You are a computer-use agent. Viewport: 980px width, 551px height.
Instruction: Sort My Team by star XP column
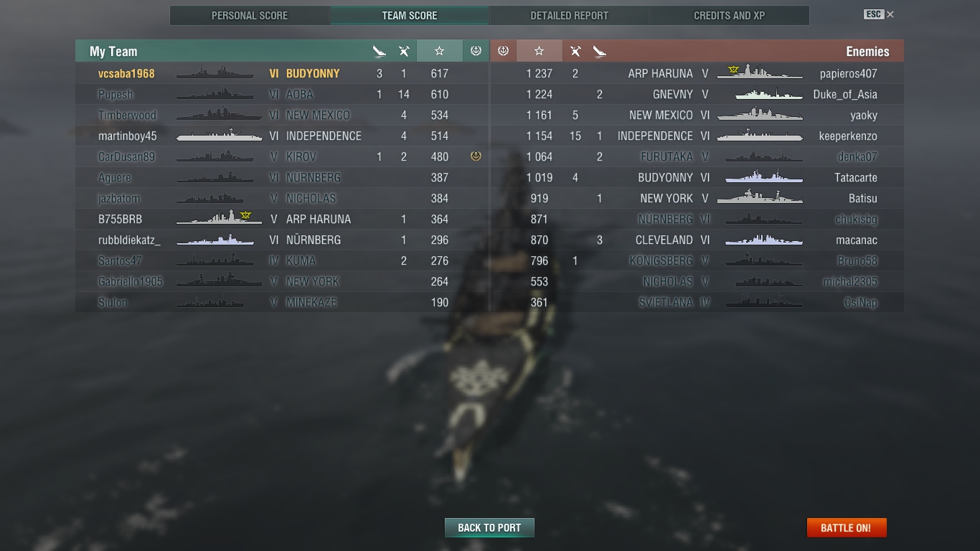point(439,51)
